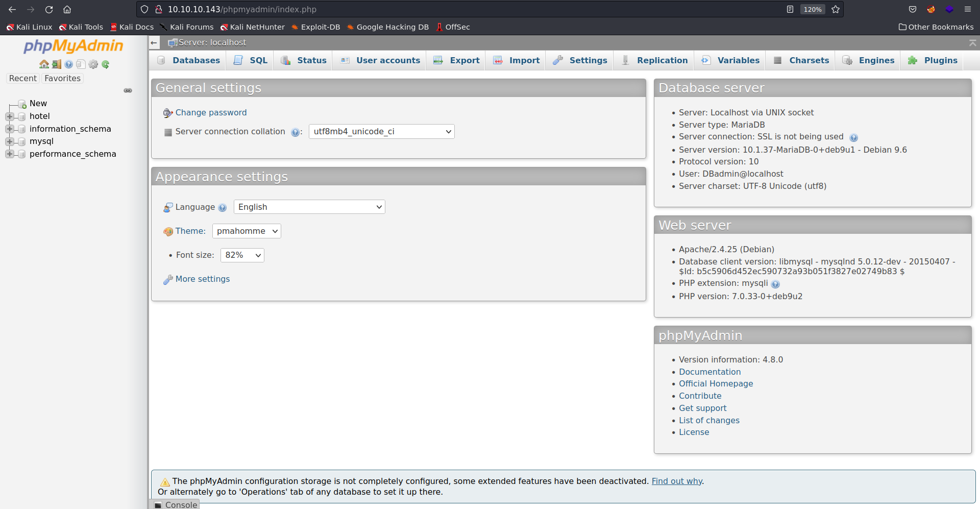Open reader view icon in address bar
The width and height of the screenshot is (980, 509).
[x=790, y=9]
